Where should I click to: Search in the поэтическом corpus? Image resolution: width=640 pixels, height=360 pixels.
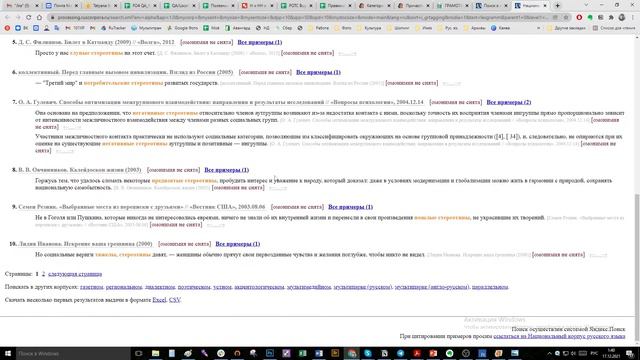click(x=194, y=287)
